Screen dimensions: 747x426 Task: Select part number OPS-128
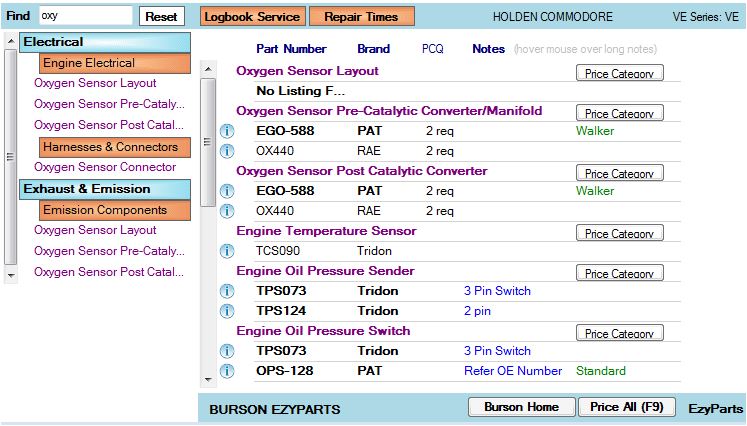(x=285, y=371)
